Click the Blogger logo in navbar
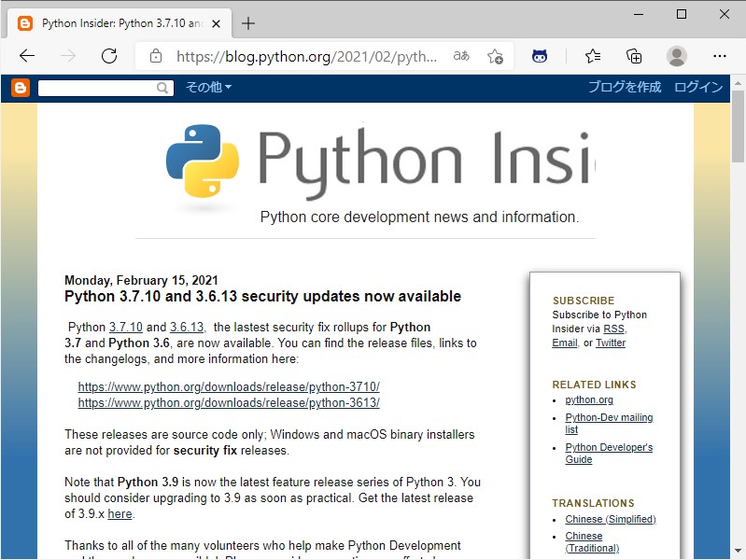 point(20,88)
